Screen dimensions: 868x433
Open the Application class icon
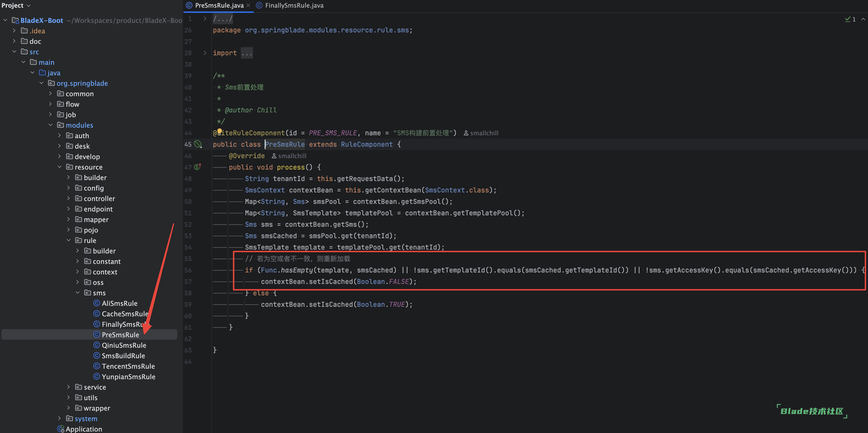pos(61,429)
